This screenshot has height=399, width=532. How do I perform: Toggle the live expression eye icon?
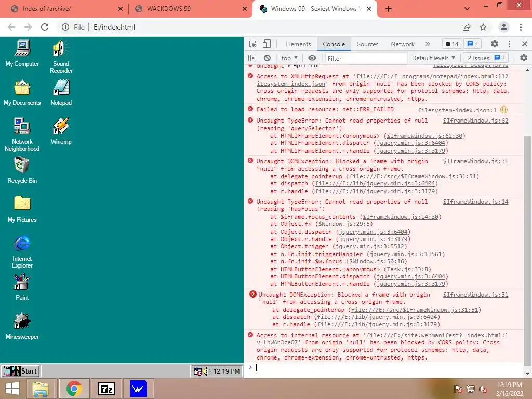312,58
